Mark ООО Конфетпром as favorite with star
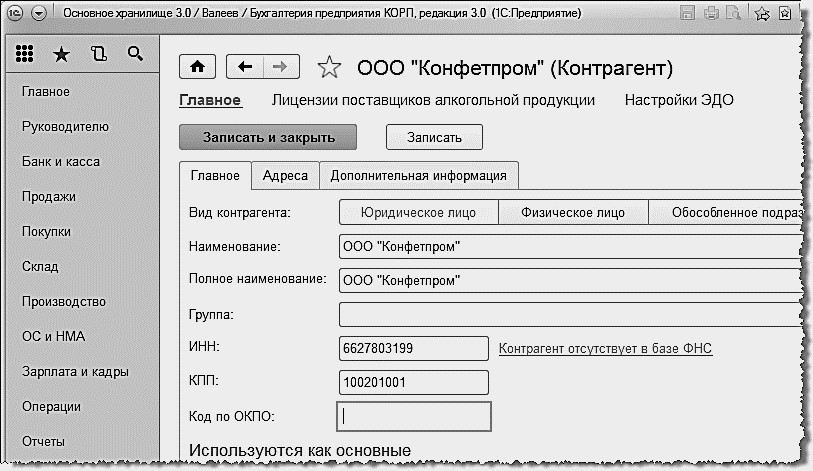Screen dimensions: 813x471 pos(329,67)
